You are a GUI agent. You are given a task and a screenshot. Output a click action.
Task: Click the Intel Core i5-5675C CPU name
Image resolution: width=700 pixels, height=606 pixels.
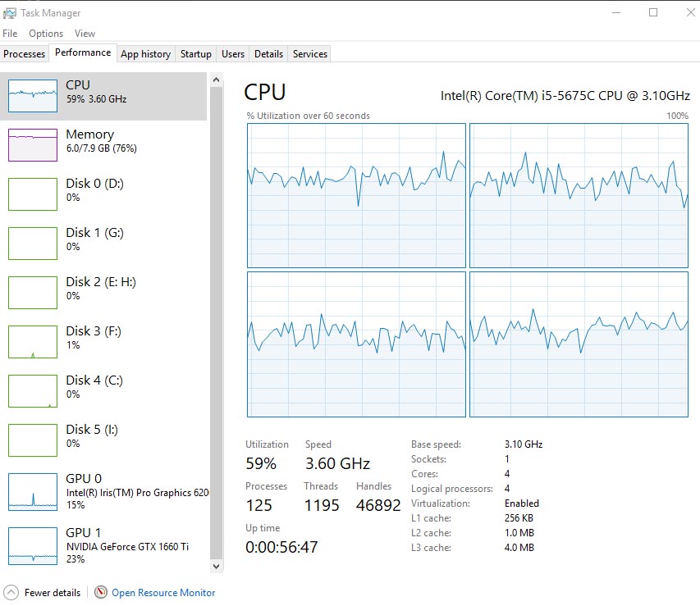coord(565,95)
